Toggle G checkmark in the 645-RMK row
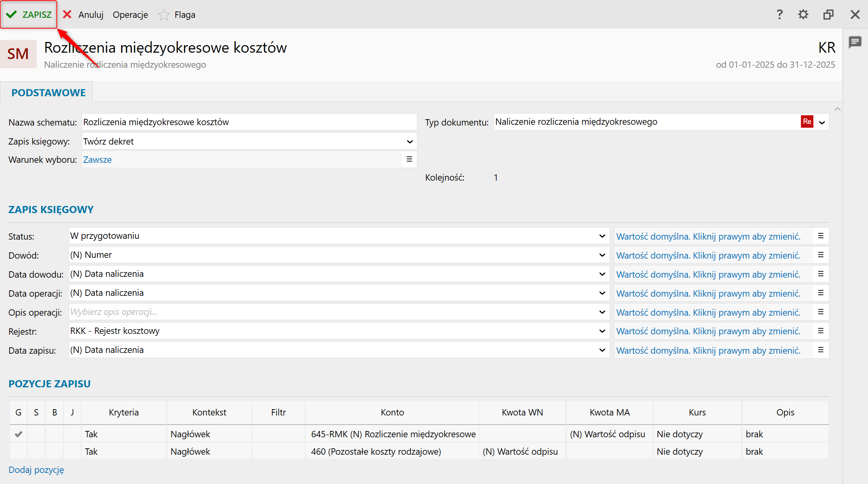The image size is (868, 484). [18, 434]
